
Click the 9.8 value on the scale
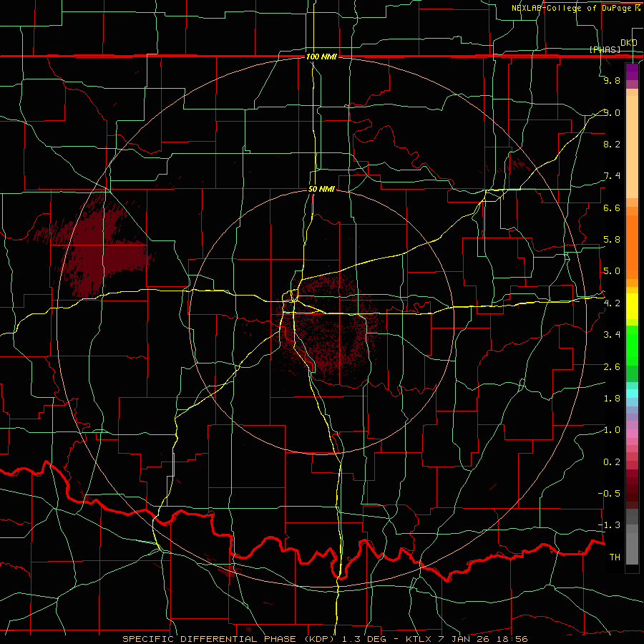[612, 80]
